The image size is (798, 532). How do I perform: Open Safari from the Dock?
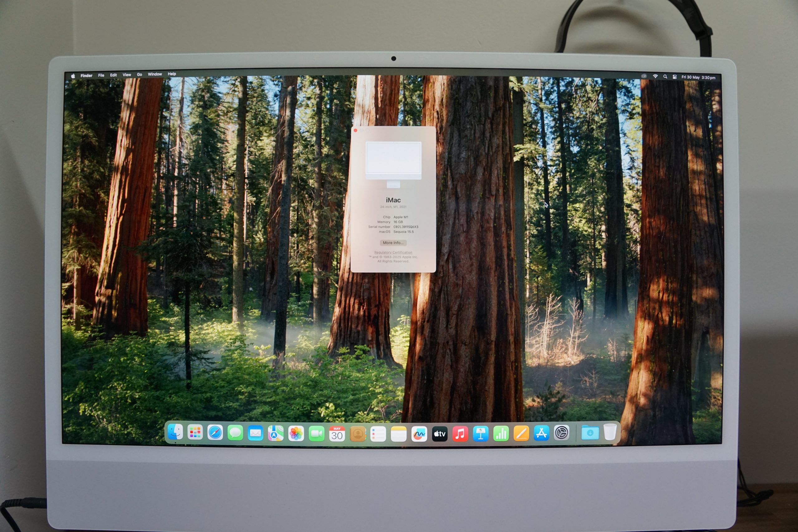point(215,433)
